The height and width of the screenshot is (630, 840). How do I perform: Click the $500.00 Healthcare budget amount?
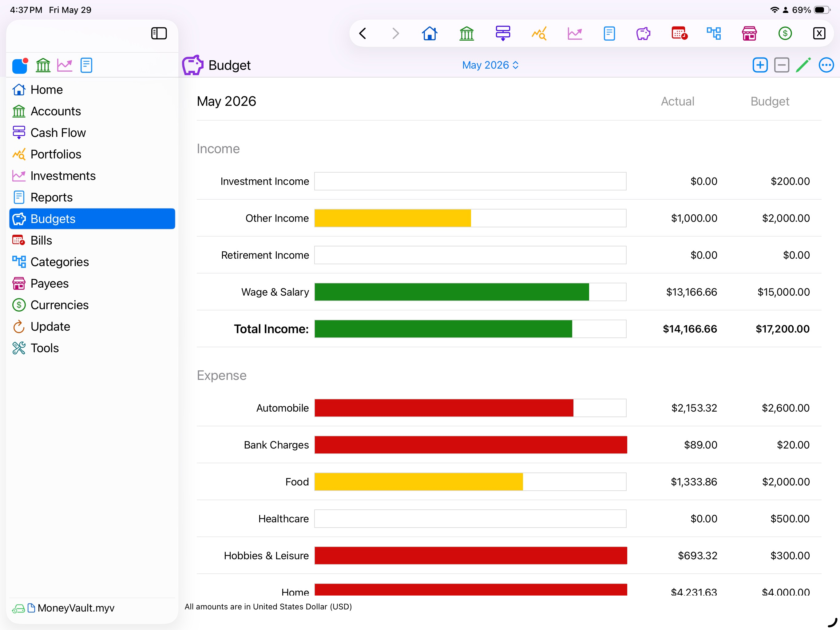click(790, 519)
